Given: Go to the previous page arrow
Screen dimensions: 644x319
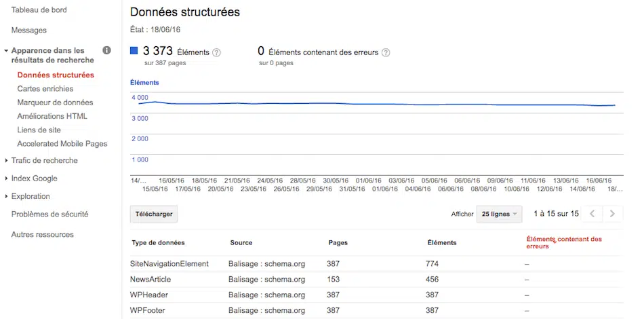Looking at the screenshot, I should (x=592, y=214).
